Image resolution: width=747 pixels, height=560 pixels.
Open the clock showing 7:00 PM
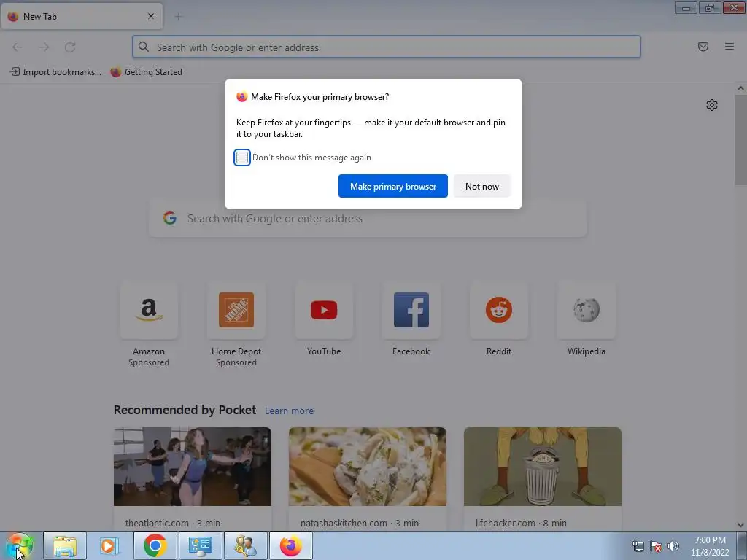pyautogui.click(x=710, y=546)
